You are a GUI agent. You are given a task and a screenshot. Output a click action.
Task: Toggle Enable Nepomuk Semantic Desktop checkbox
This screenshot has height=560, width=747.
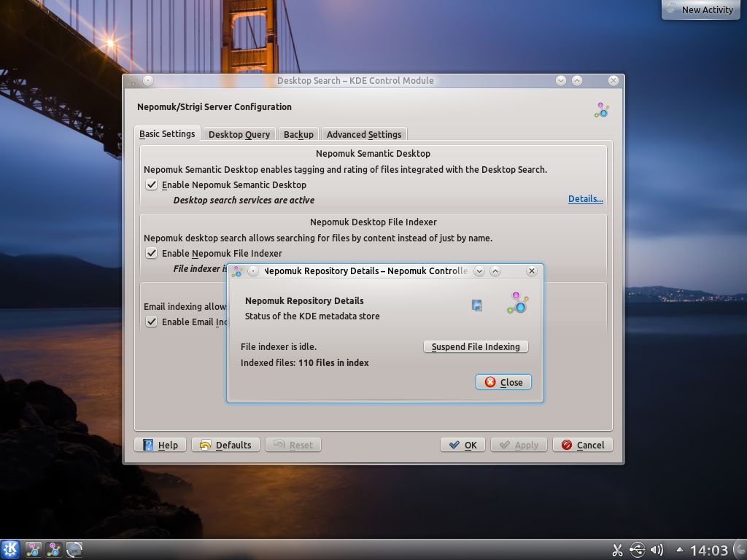tap(152, 184)
